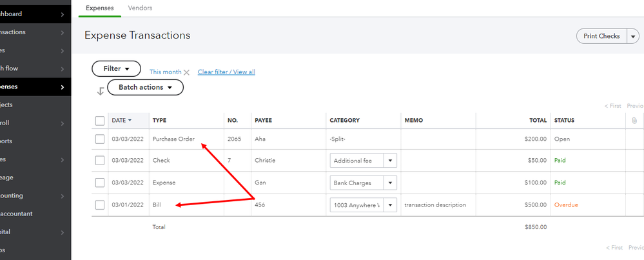644x260 pixels.
Task: Click the Bill type cell
Action: [x=157, y=205]
